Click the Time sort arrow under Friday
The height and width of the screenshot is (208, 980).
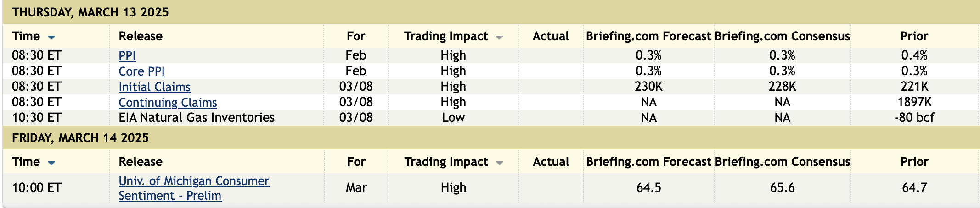51,163
